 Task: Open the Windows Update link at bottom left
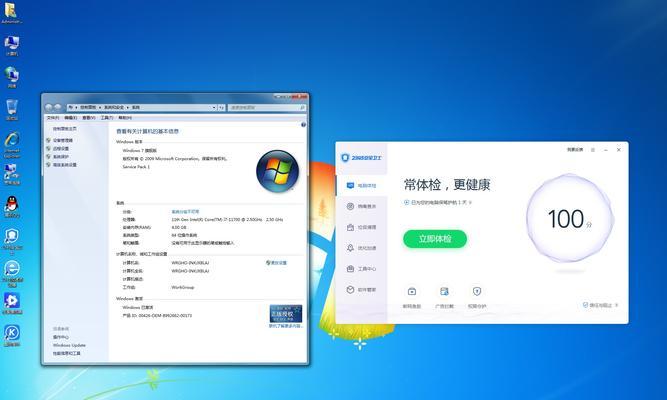coord(69,345)
